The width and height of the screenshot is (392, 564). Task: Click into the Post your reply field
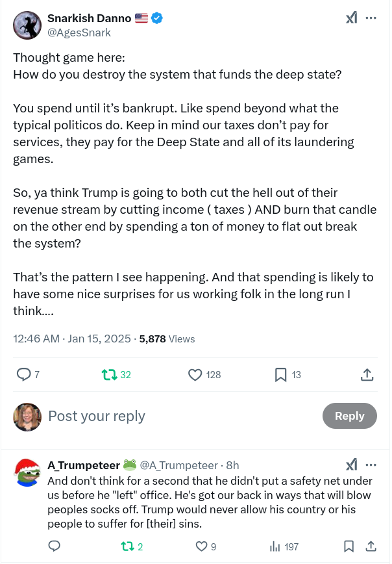tap(162, 416)
